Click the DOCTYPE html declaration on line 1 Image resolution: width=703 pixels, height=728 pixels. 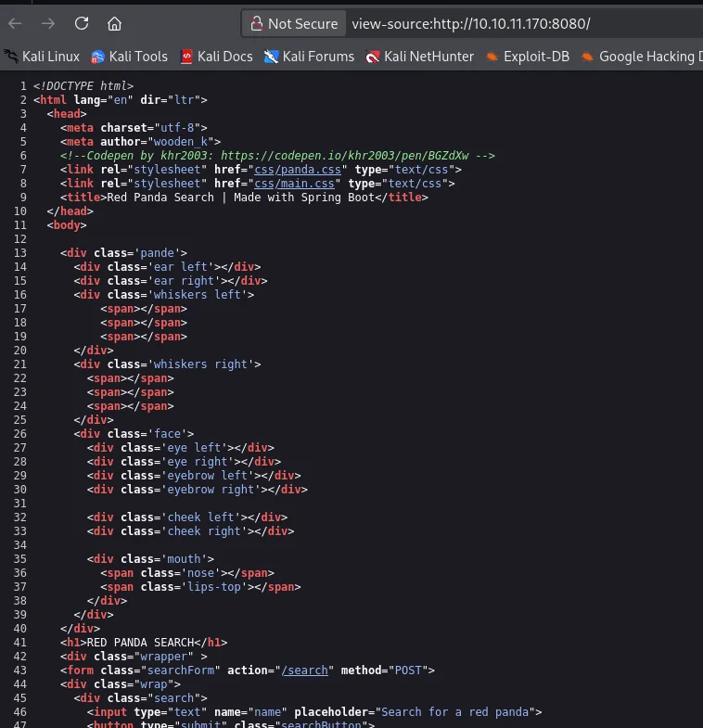(83, 86)
